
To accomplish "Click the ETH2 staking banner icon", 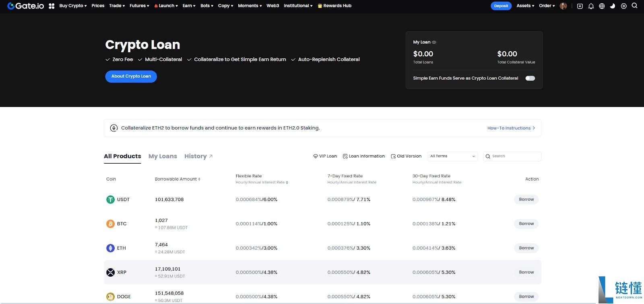I will pos(114,128).
